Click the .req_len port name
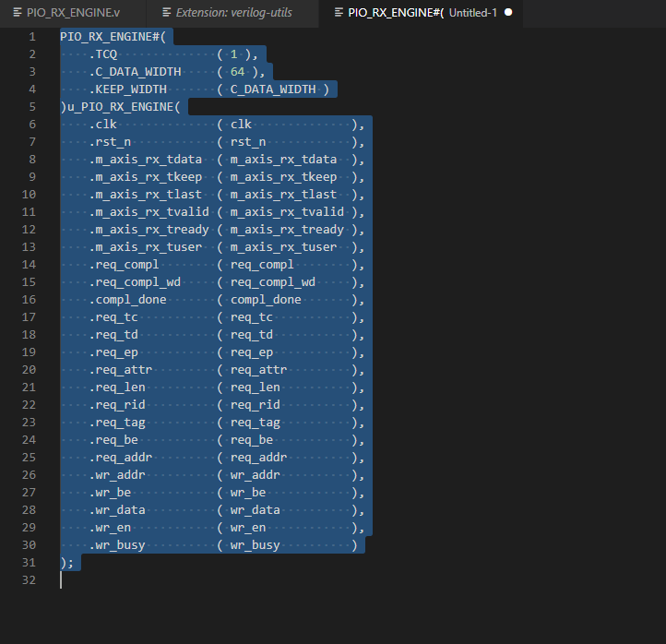 tap(117, 388)
